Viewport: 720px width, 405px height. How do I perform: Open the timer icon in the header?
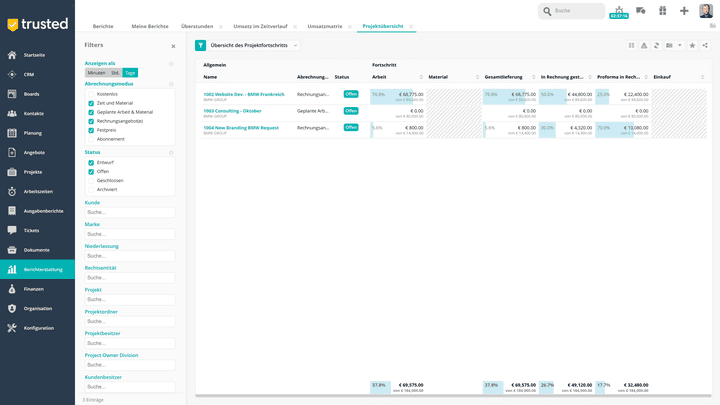[618, 10]
